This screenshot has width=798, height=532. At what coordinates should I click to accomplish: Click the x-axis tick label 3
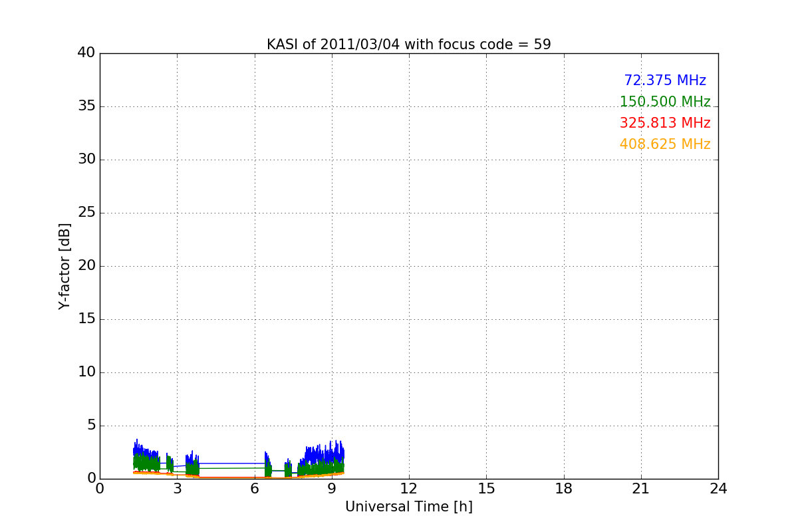[177, 489]
